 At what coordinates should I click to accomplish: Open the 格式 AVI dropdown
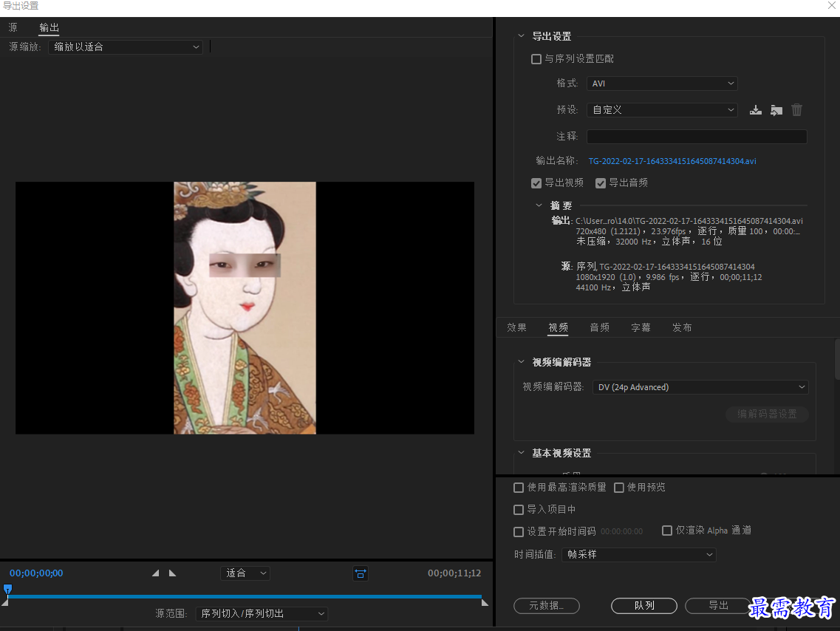(x=662, y=83)
